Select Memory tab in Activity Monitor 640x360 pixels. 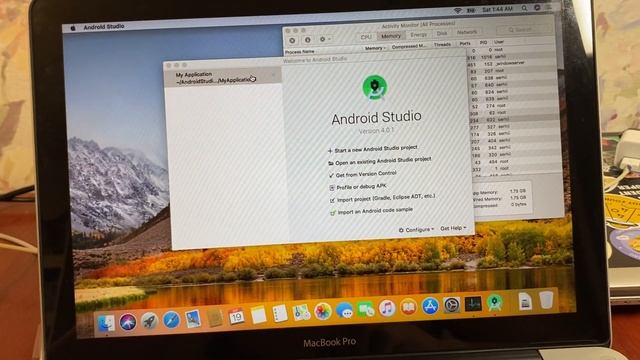[391, 36]
